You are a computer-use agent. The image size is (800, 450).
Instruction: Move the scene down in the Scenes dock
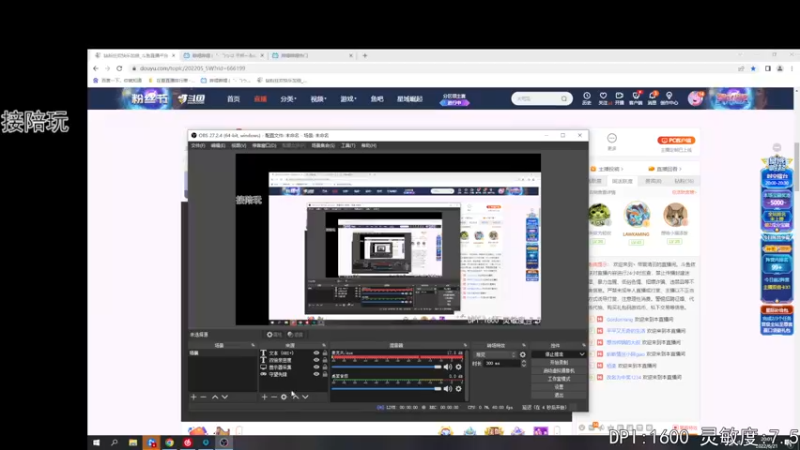[224, 397]
